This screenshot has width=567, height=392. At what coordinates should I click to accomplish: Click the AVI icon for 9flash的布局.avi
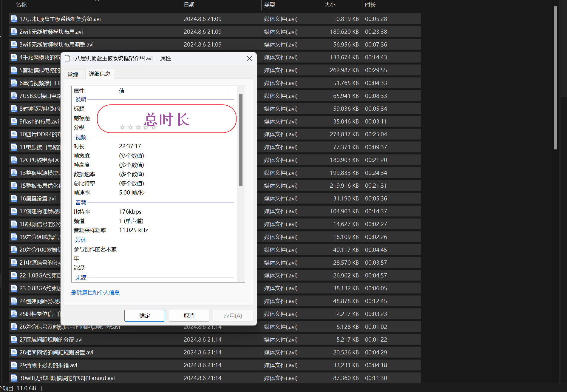(x=14, y=121)
